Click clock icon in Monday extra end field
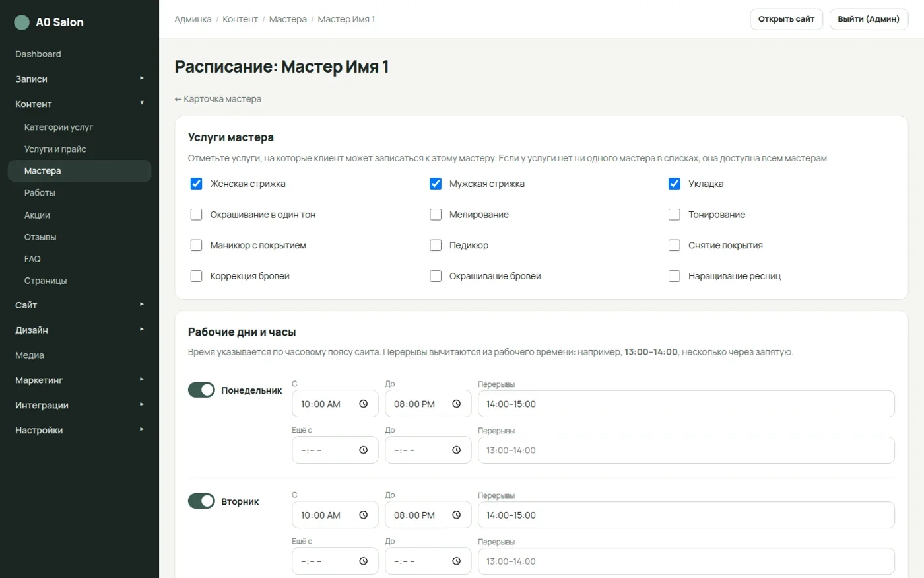This screenshot has height=578, width=924. pos(456,450)
